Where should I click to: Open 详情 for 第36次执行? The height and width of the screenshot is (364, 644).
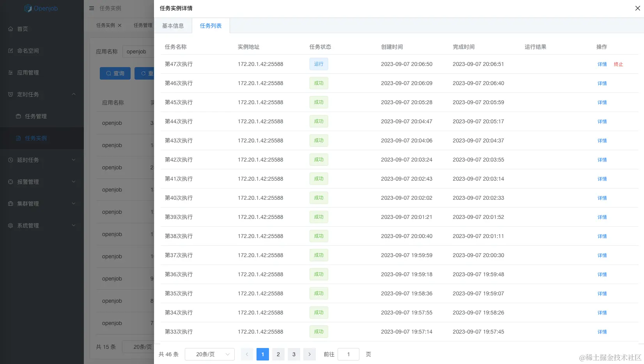pyautogui.click(x=602, y=275)
